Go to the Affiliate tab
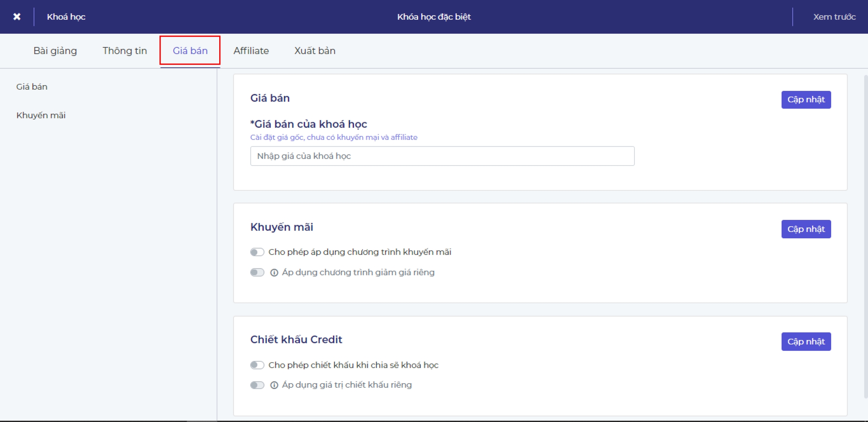 [x=251, y=51]
